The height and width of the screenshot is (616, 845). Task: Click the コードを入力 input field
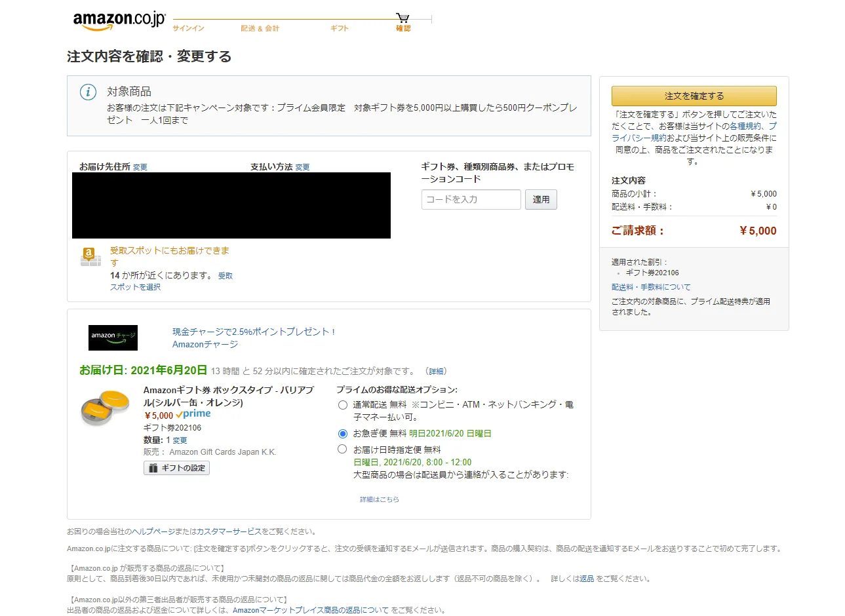471,199
